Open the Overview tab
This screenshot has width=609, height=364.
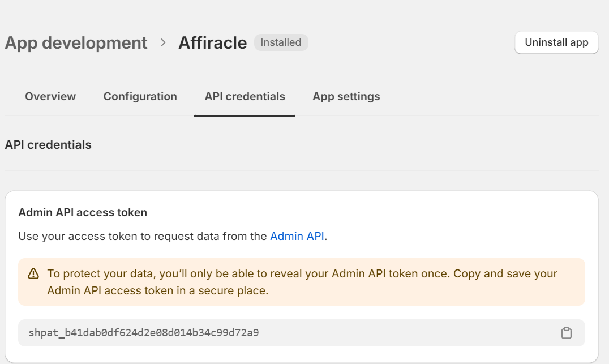(50, 96)
